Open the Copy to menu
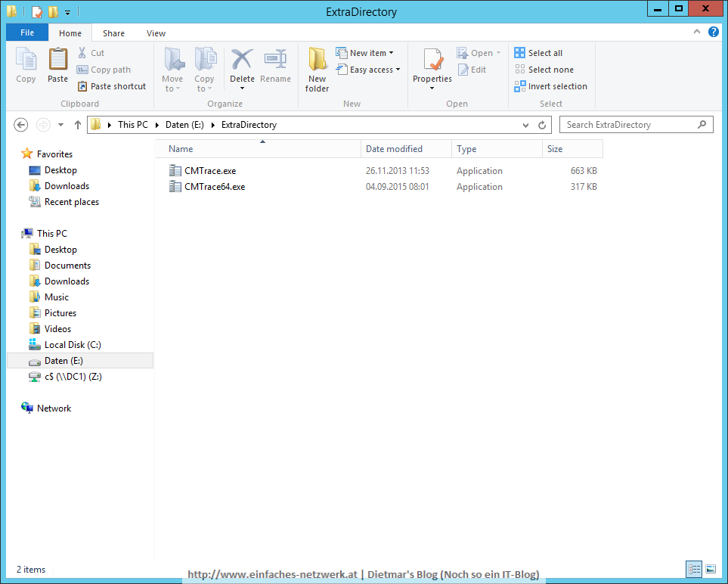The height and width of the screenshot is (584, 728). point(204,70)
